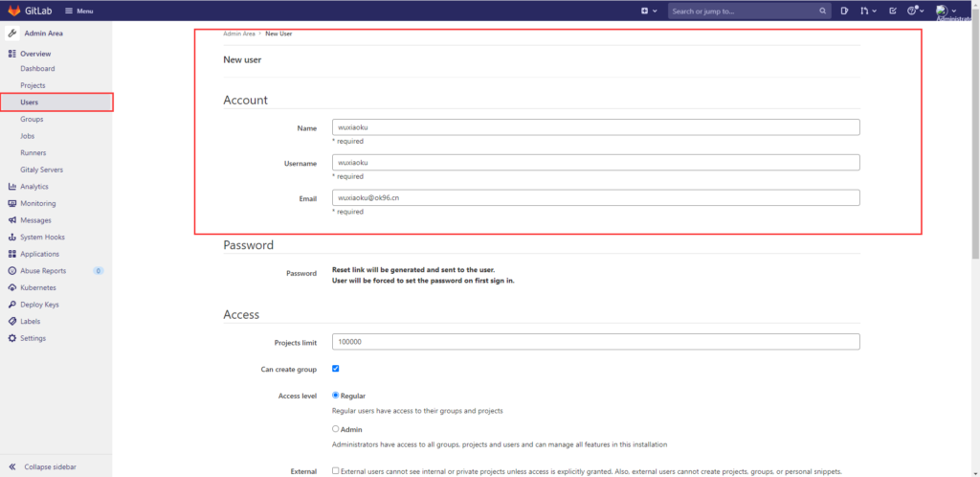Image resolution: width=980 pixels, height=477 pixels.
Task: Click the System Hooks anchor icon
Action: click(x=11, y=237)
